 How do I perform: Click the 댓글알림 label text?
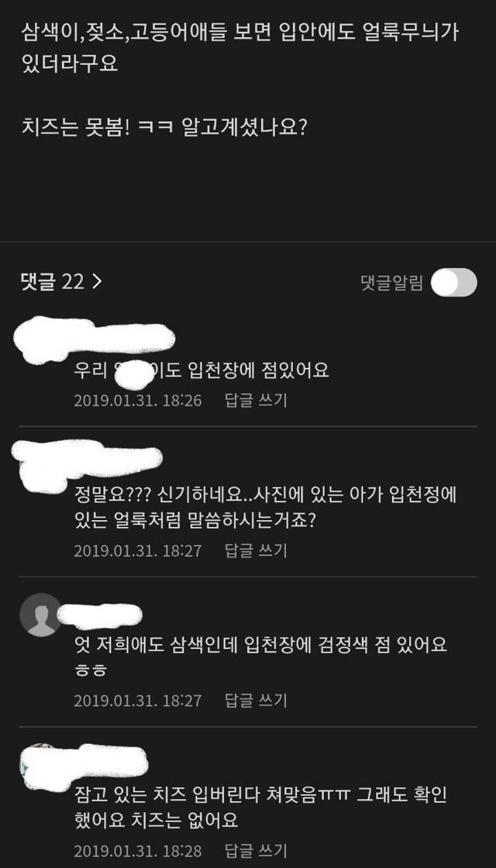pyautogui.click(x=391, y=283)
